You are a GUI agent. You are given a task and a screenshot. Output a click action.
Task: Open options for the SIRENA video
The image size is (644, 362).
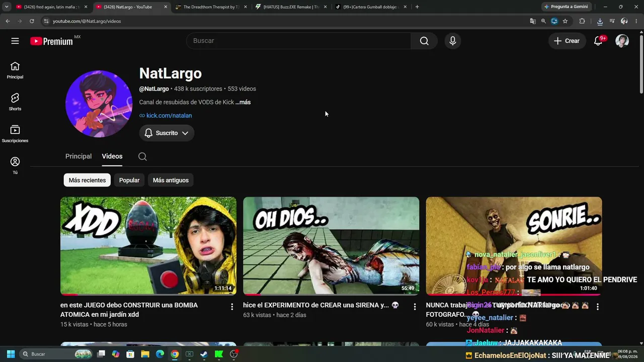coord(415,306)
